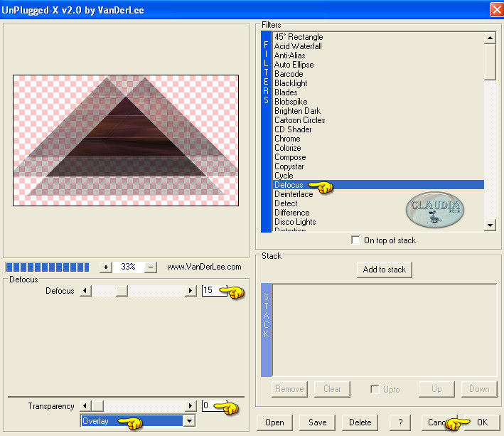Screen dimensions: 504x436
Task: Click the Defocus value field
Action: (214, 291)
